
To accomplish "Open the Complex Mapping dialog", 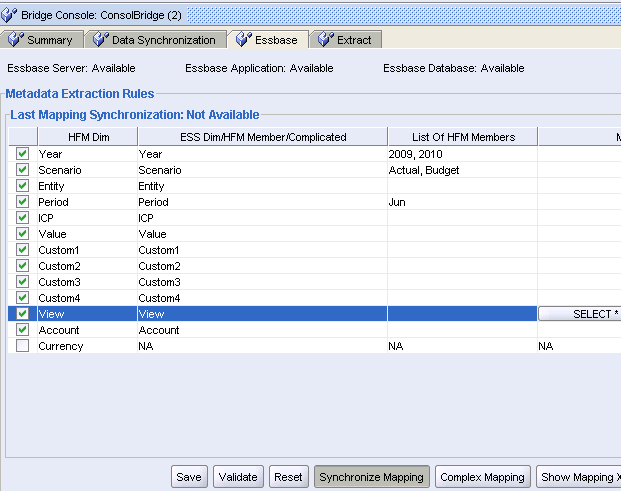I will [482, 477].
